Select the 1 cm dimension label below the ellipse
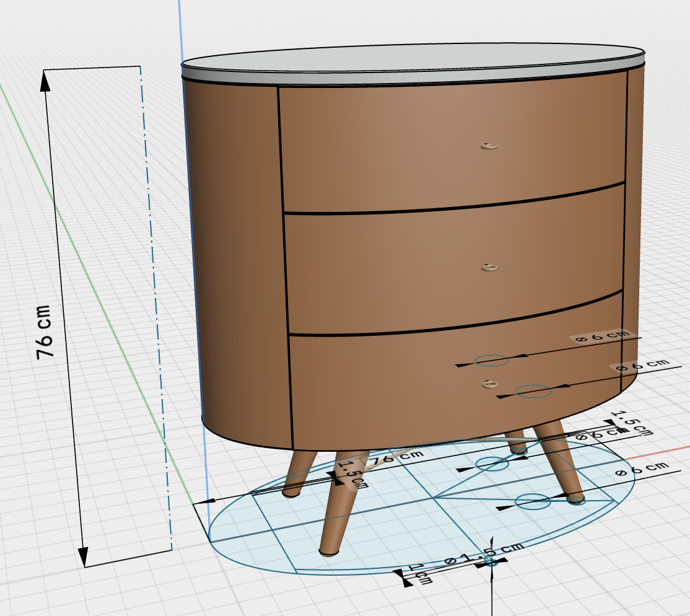Viewport: 690px width, 616px height. pos(420,574)
